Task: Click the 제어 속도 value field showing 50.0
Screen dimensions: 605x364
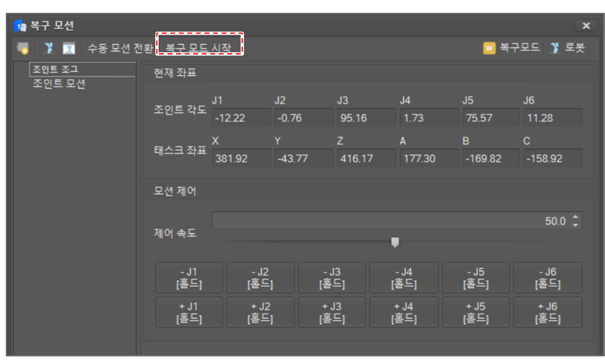Action: tap(389, 221)
